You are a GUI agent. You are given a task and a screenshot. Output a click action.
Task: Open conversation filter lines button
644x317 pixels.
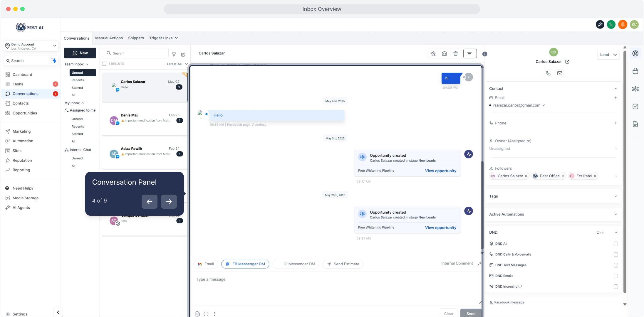coord(469,53)
